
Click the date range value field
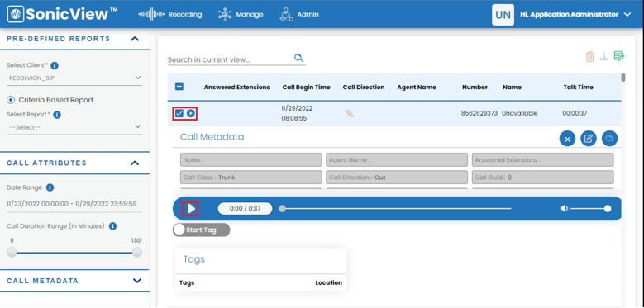(74, 204)
